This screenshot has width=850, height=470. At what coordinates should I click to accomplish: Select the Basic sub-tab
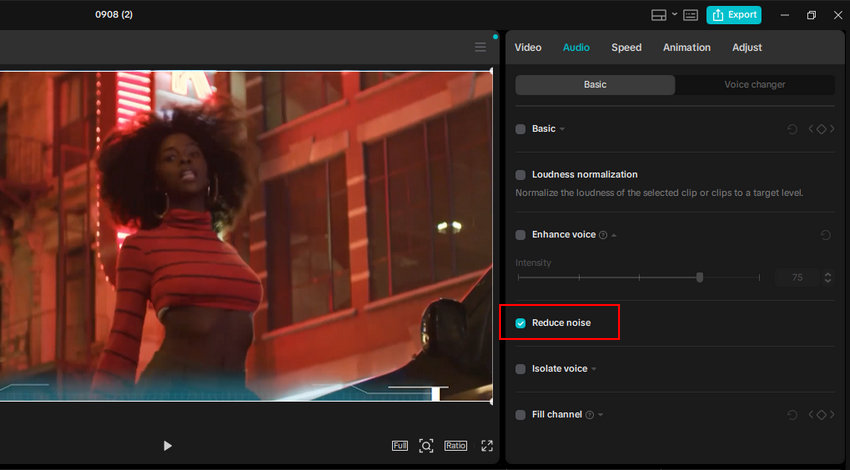pyautogui.click(x=595, y=85)
